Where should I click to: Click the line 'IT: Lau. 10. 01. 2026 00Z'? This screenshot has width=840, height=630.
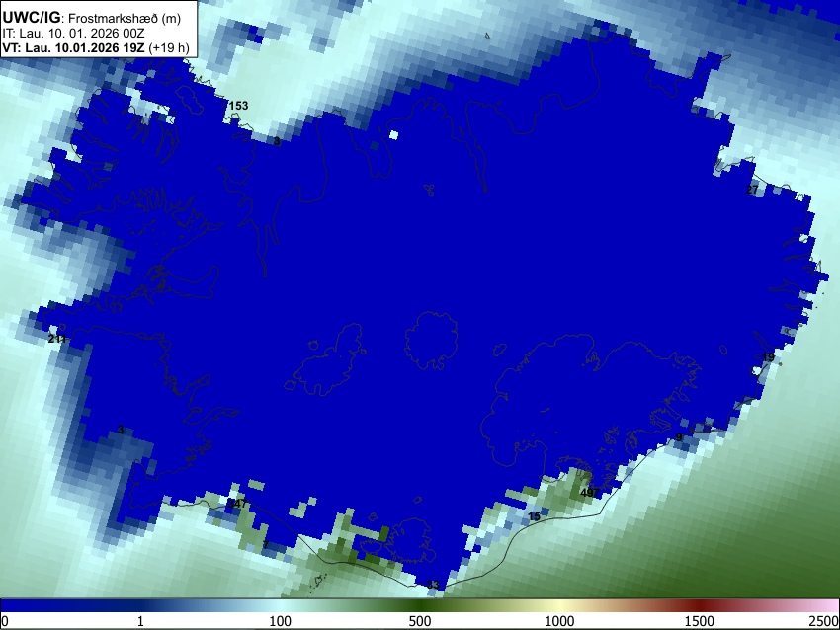(73, 34)
